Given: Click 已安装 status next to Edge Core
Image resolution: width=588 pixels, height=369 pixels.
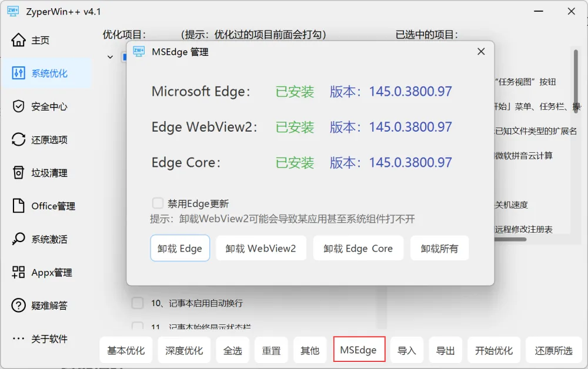Looking at the screenshot, I should click(295, 163).
